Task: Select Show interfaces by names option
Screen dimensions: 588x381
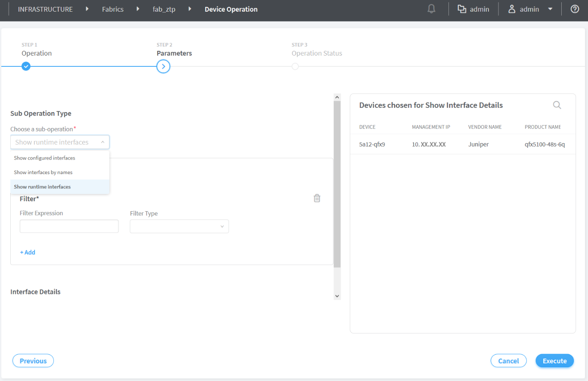Action: pyautogui.click(x=43, y=172)
